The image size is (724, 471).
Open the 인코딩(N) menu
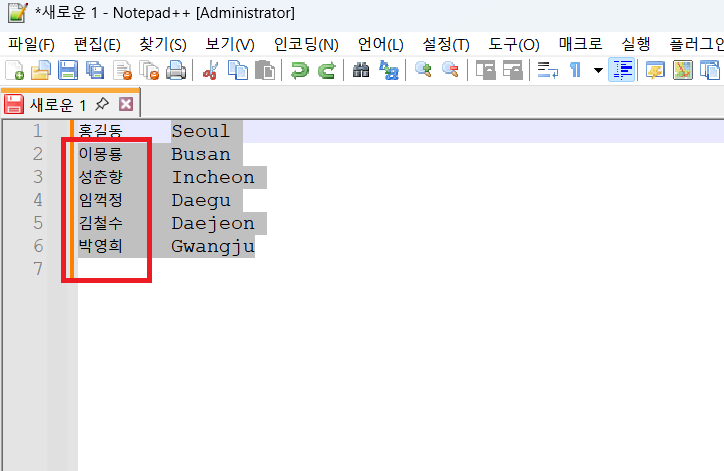[306, 44]
